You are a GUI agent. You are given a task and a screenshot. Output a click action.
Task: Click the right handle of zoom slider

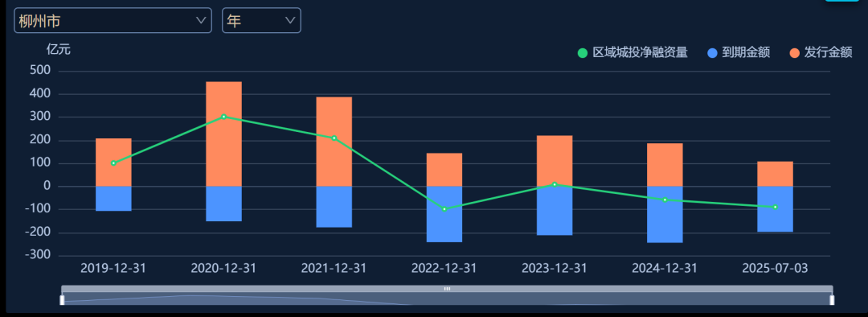[832, 300]
